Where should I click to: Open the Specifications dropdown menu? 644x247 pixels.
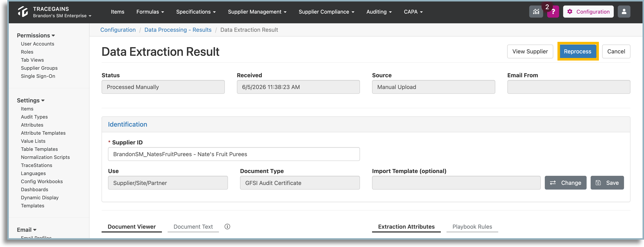click(x=196, y=12)
